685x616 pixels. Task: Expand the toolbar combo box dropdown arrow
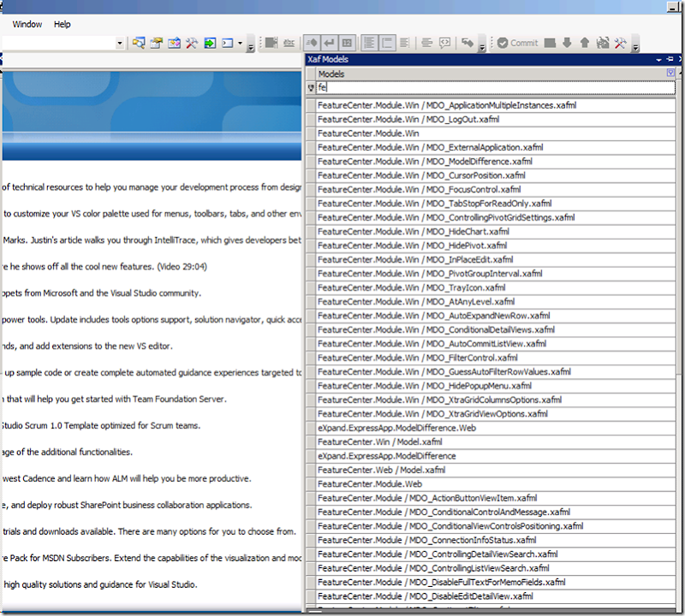tap(119, 43)
